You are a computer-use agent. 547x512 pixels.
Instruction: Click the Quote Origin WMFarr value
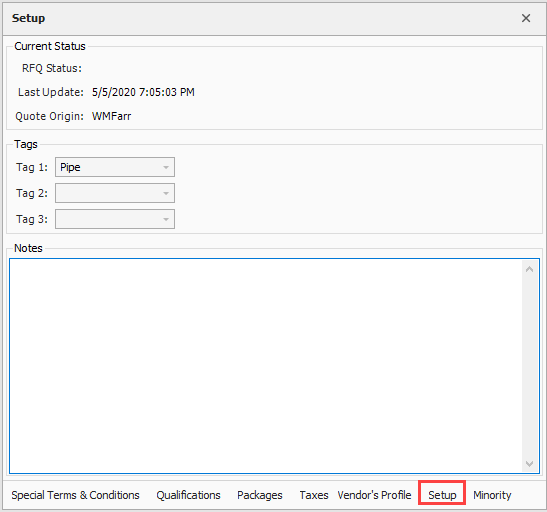point(111,116)
